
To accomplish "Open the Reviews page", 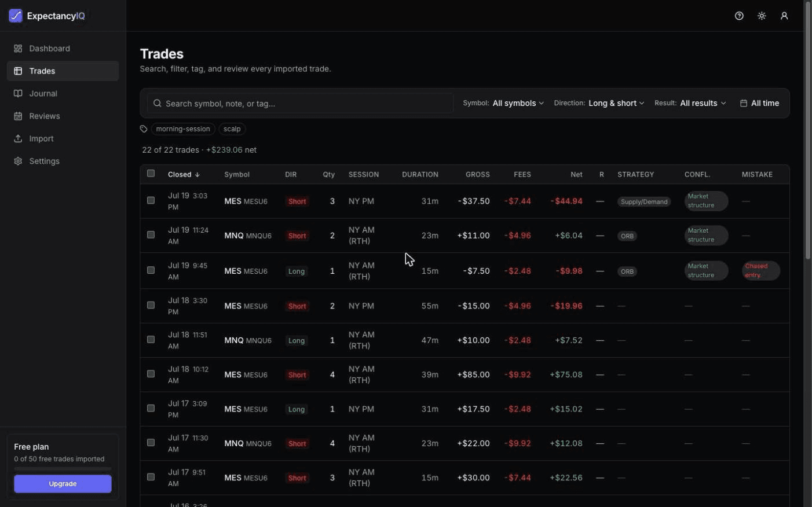I will (63, 116).
